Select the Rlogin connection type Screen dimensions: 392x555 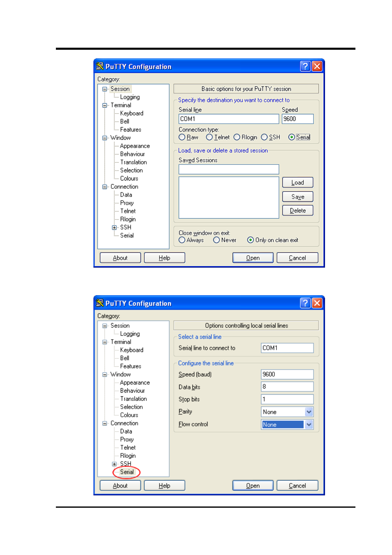237,137
